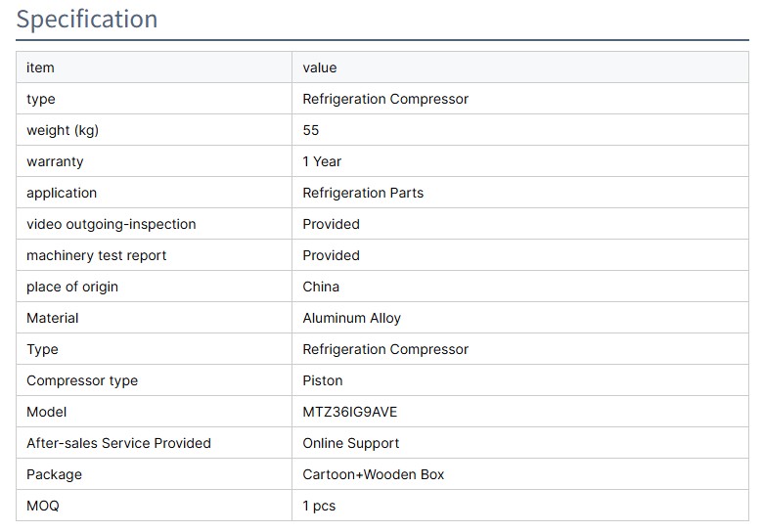Click the 'Aluminum Alloy' material value
This screenshot has width=762, height=532.
(x=351, y=318)
